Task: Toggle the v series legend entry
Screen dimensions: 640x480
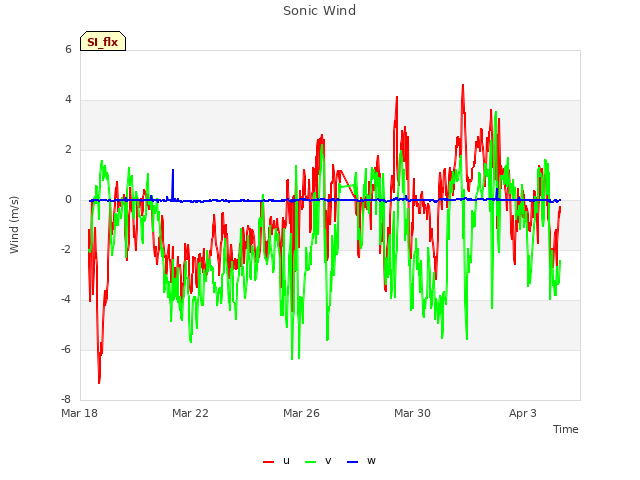Action: point(318,461)
